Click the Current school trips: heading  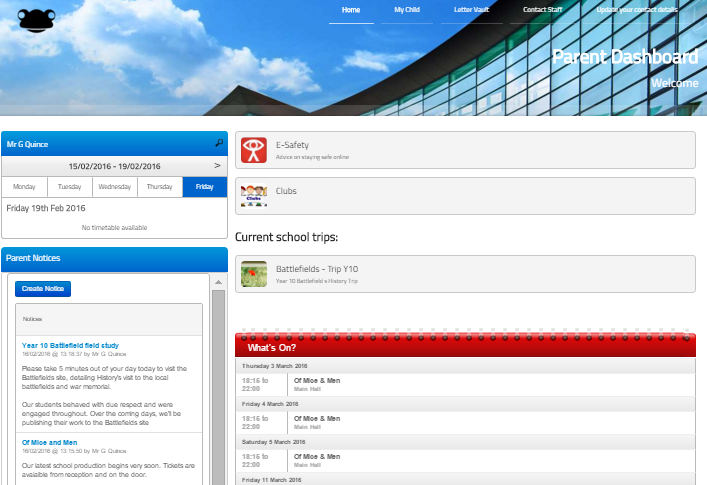(x=286, y=237)
